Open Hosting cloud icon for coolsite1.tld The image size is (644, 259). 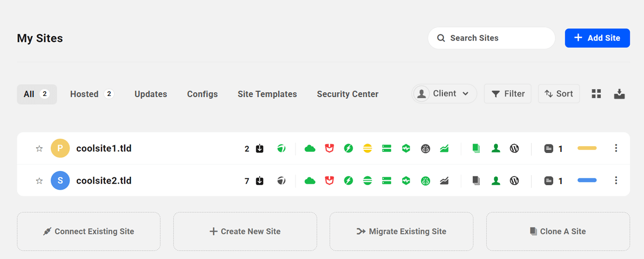[x=310, y=149]
